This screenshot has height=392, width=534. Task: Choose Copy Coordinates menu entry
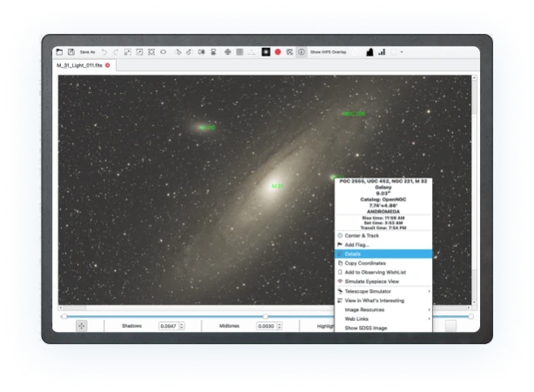tap(383, 263)
